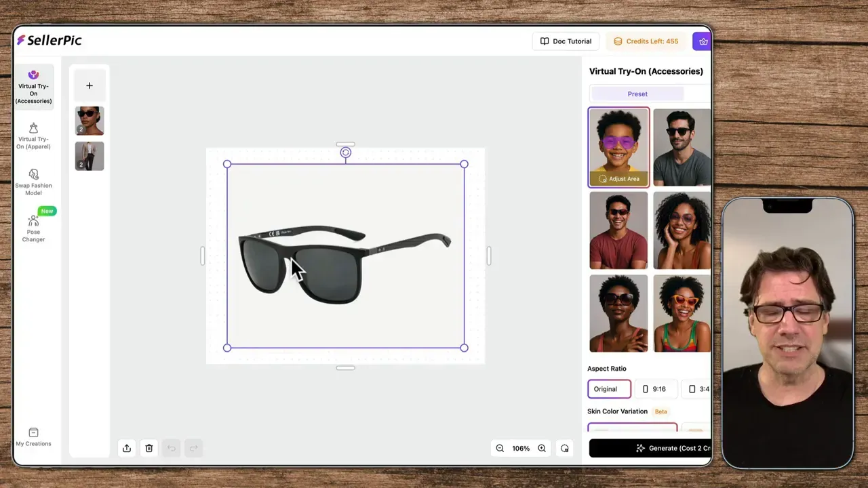868x488 pixels.
Task: Zoom in the canvas
Action: tap(542, 448)
